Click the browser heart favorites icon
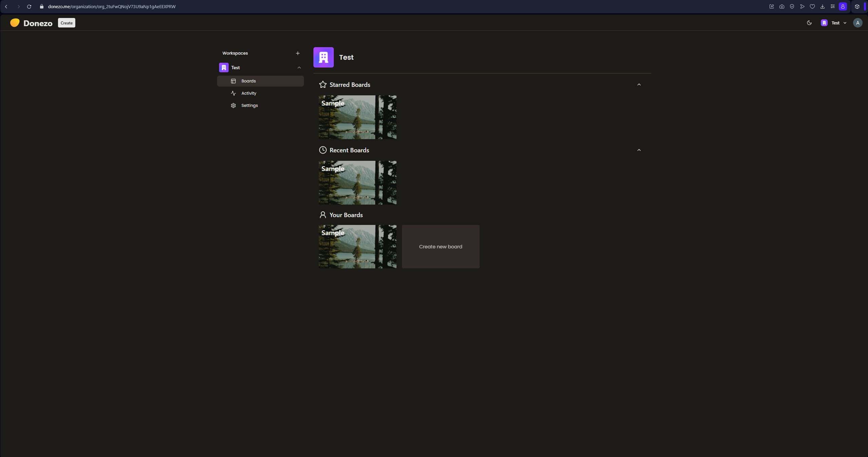This screenshot has width=868, height=457. tap(812, 6)
